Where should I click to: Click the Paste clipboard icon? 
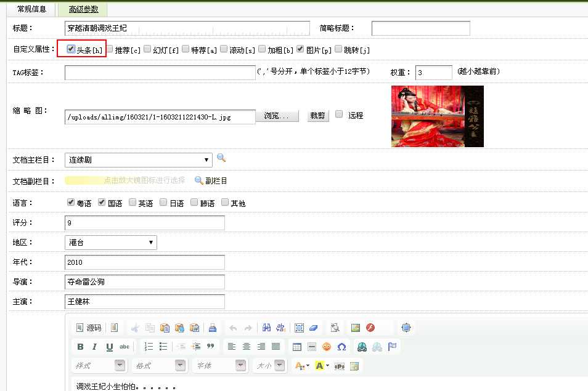165,328
